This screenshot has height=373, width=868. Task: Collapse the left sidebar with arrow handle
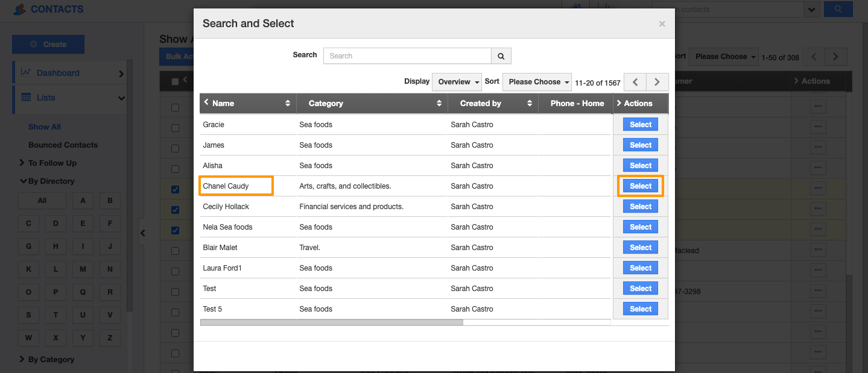pos(142,233)
